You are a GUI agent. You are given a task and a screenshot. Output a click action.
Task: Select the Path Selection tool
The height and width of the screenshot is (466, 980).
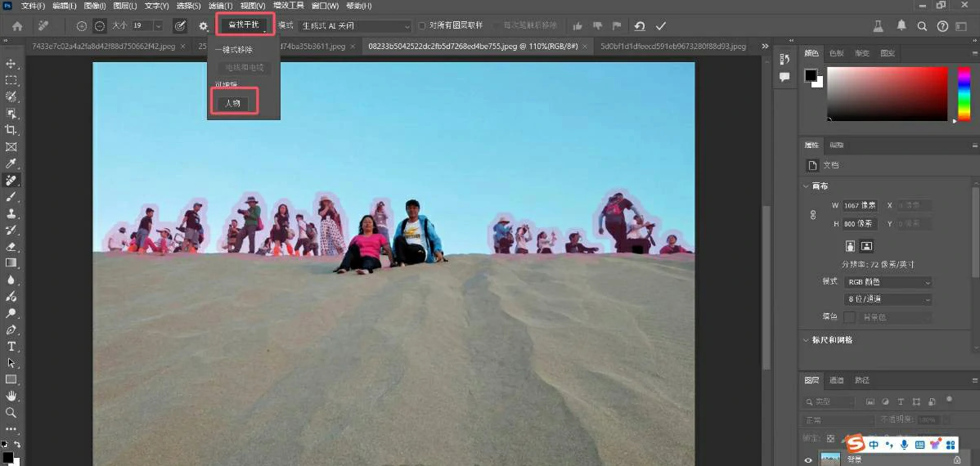pyautogui.click(x=11, y=362)
